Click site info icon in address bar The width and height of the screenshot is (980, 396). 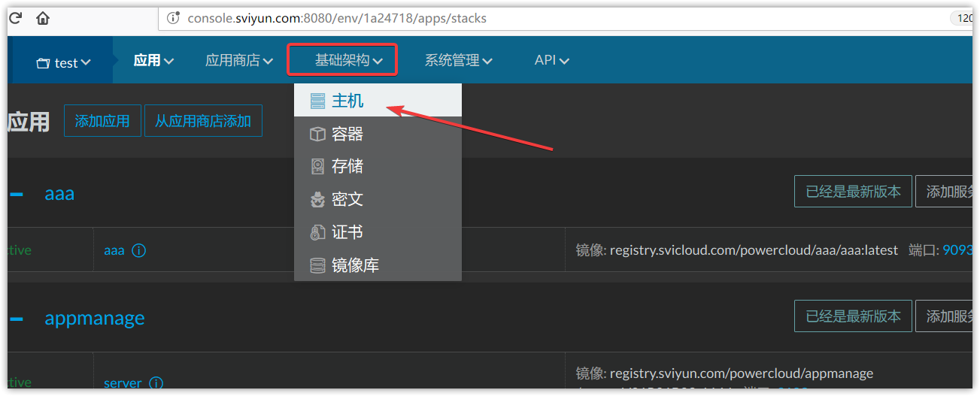174,18
